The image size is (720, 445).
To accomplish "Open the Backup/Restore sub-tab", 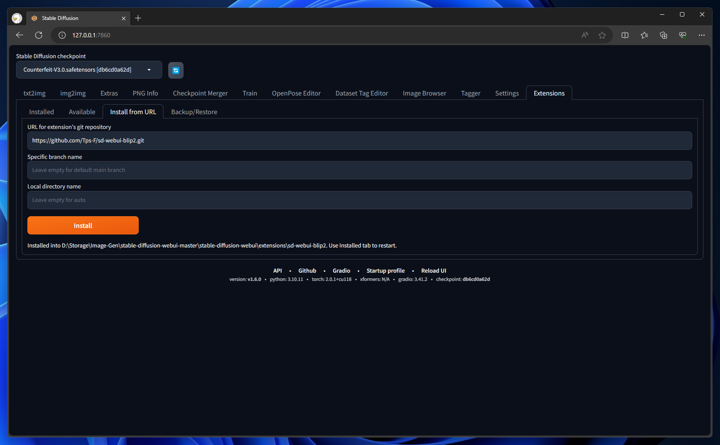I will click(194, 112).
